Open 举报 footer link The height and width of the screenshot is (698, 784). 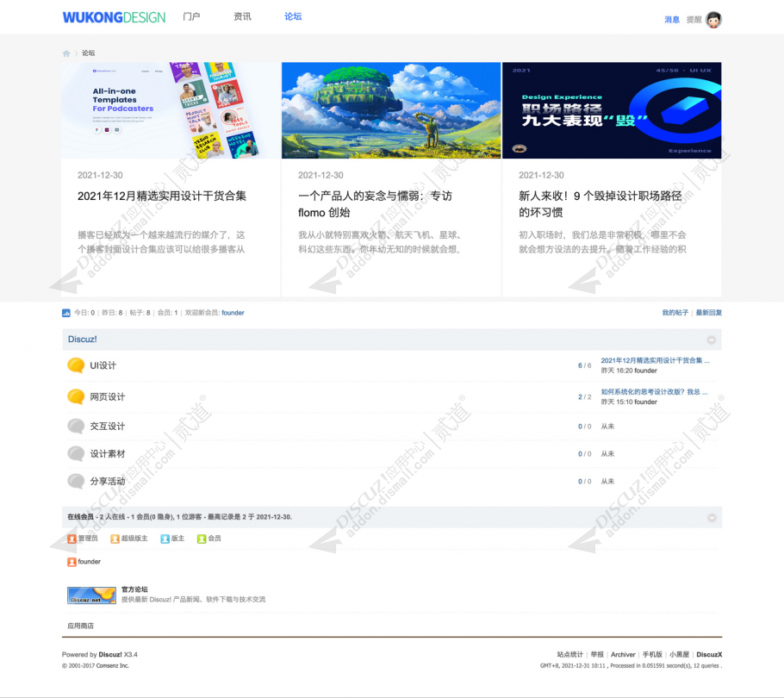point(597,655)
